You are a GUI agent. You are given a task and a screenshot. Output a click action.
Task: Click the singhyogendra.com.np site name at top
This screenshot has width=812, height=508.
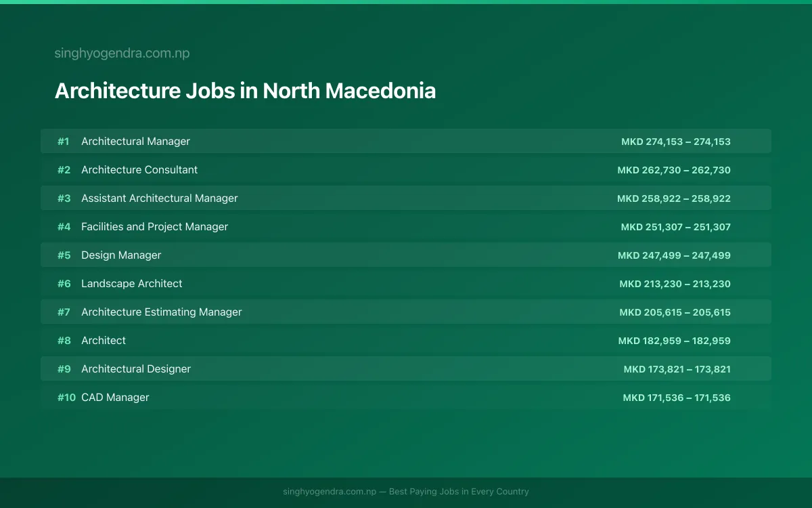click(x=122, y=54)
